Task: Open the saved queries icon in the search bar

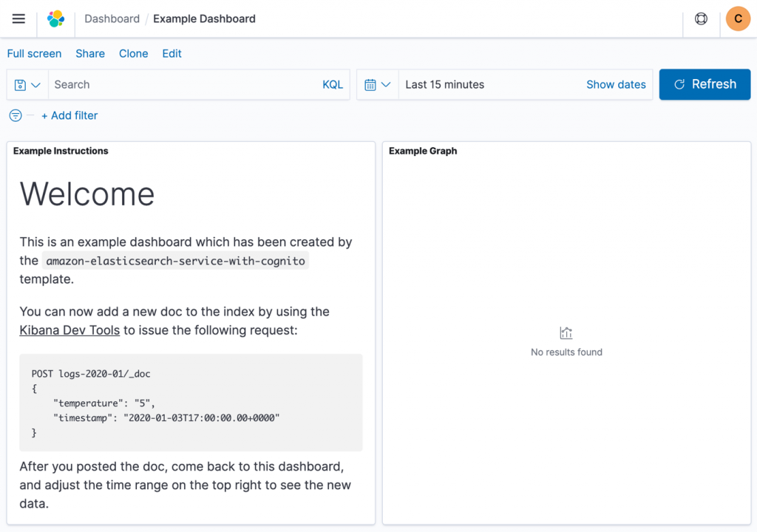Action: click(x=19, y=84)
